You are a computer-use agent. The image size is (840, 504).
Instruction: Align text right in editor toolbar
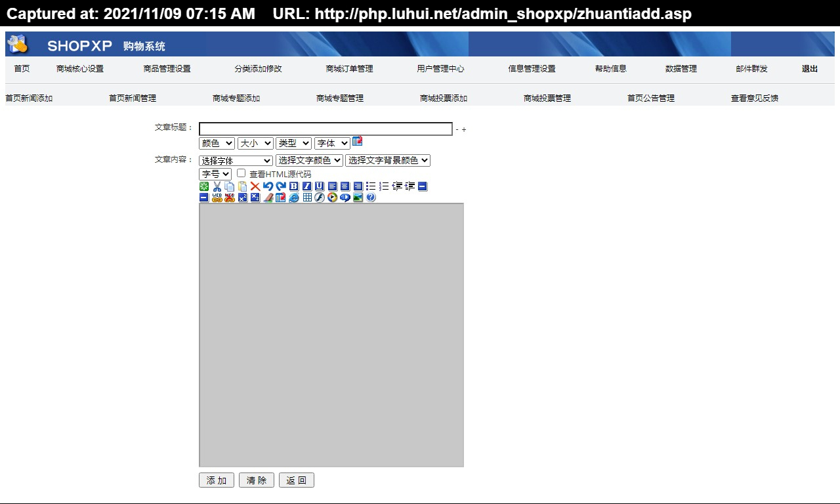(358, 186)
